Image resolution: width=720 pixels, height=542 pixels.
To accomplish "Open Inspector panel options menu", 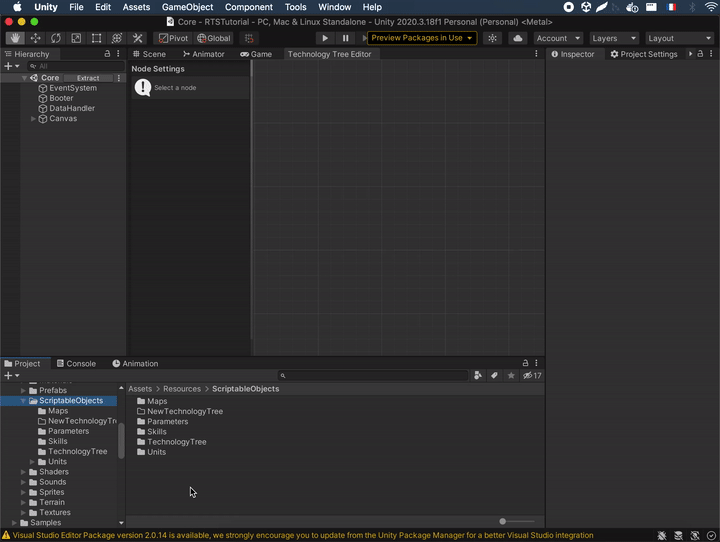I will point(711,54).
